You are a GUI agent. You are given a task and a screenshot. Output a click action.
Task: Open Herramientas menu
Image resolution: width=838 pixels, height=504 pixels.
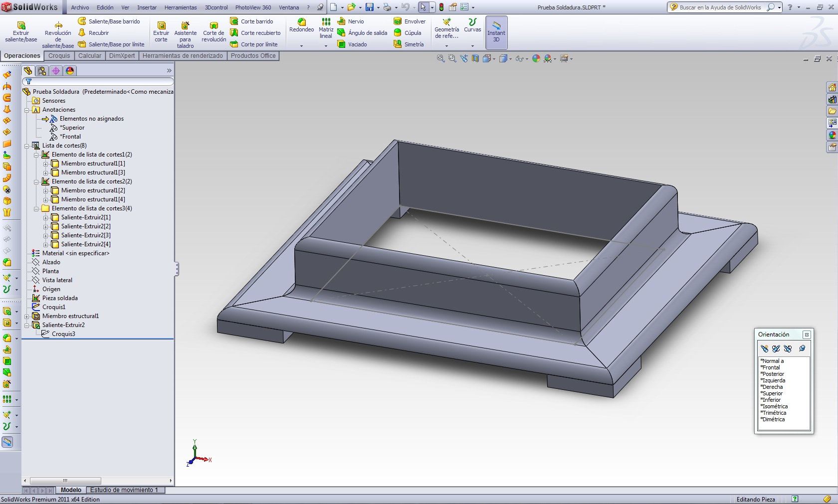click(x=181, y=7)
